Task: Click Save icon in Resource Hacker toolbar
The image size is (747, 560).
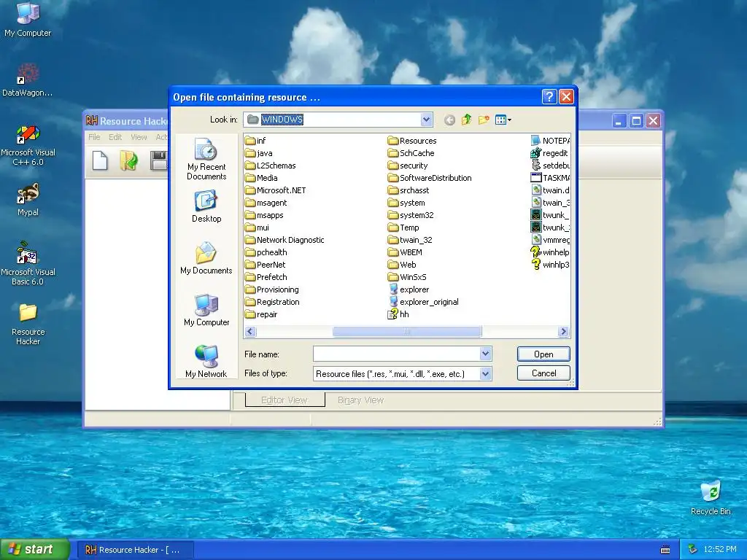Action: [158, 160]
